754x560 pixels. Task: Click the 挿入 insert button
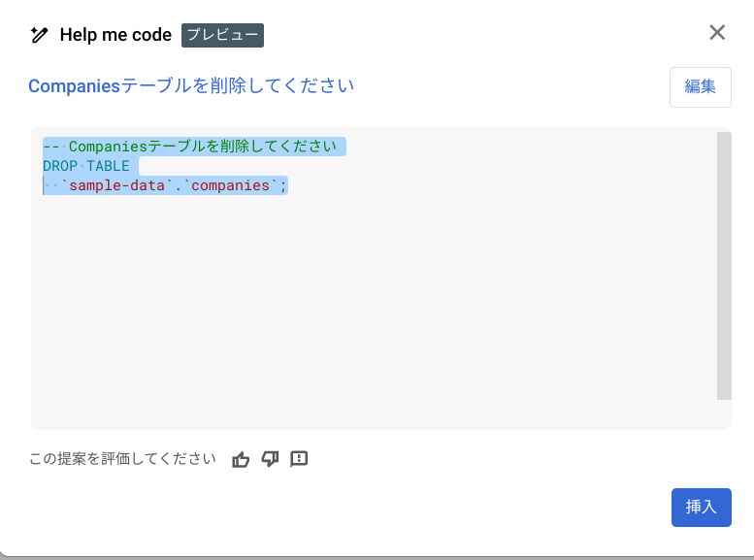701,507
